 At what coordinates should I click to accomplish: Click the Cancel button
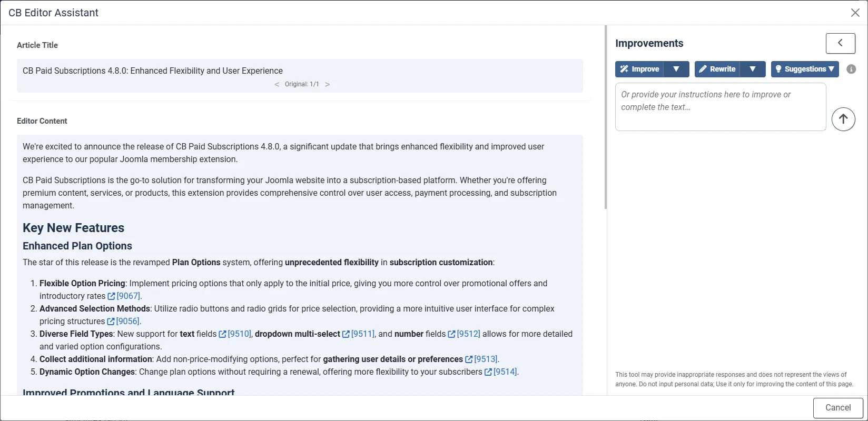click(838, 408)
